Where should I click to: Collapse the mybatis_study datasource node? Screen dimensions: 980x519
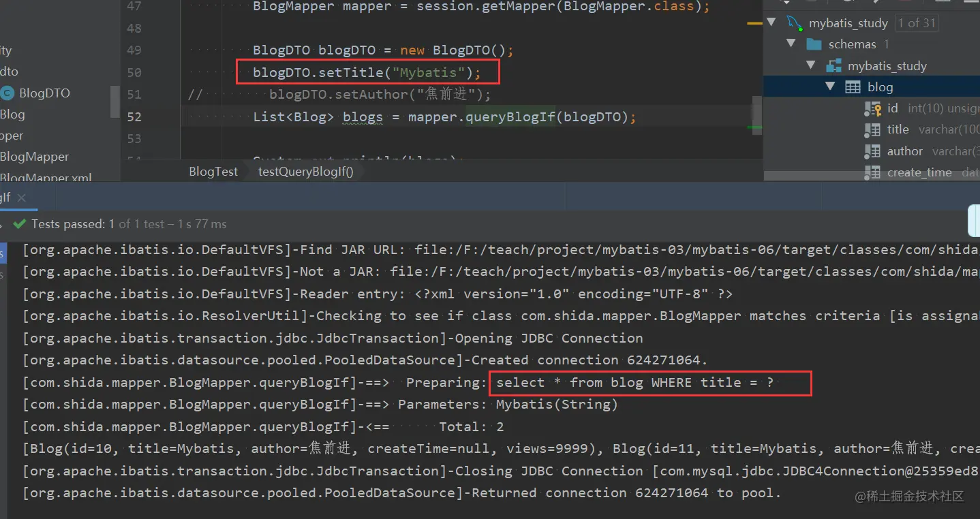(771, 22)
